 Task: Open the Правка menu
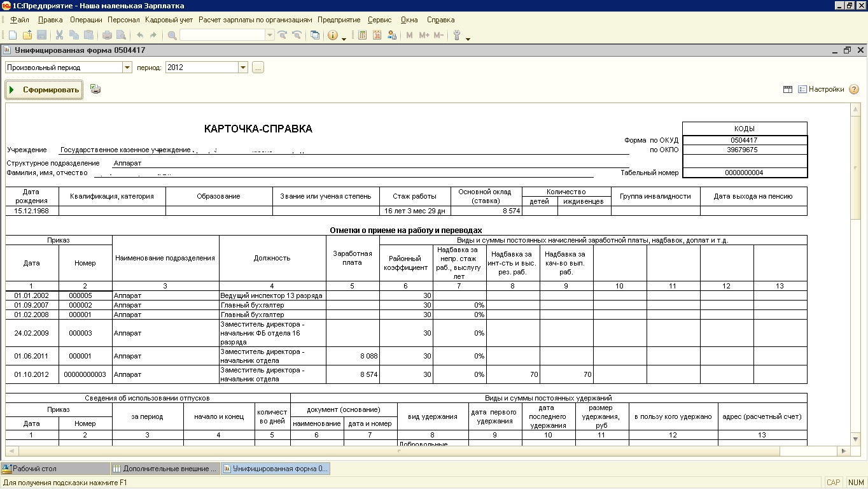click(50, 20)
